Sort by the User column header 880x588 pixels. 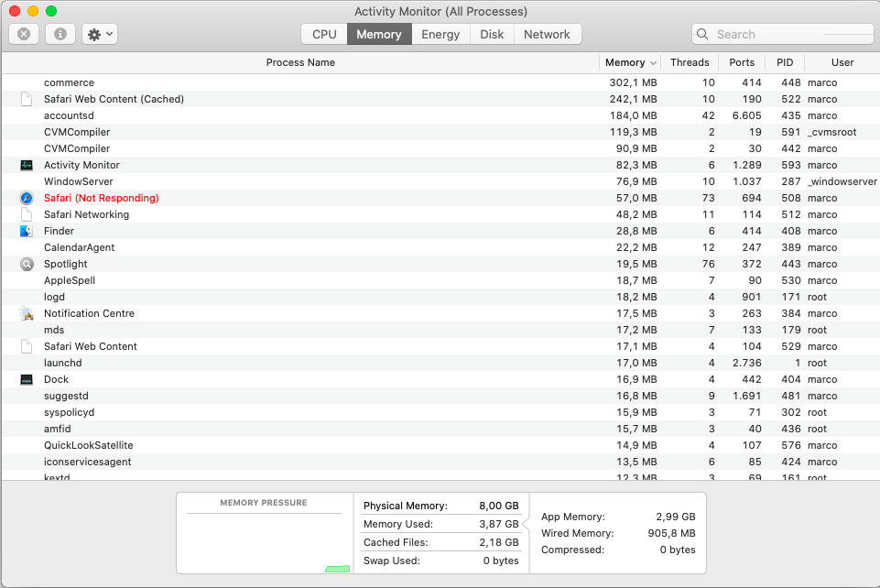click(x=842, y=62)
